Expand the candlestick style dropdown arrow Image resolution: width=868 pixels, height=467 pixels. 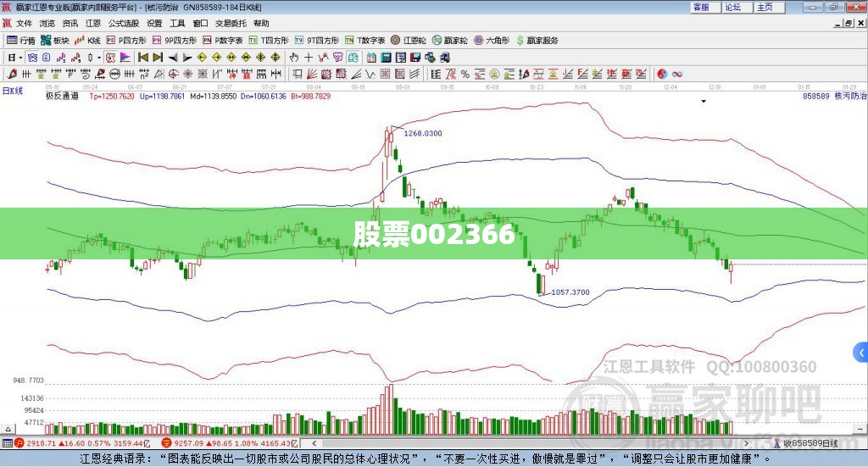[99, 58]
